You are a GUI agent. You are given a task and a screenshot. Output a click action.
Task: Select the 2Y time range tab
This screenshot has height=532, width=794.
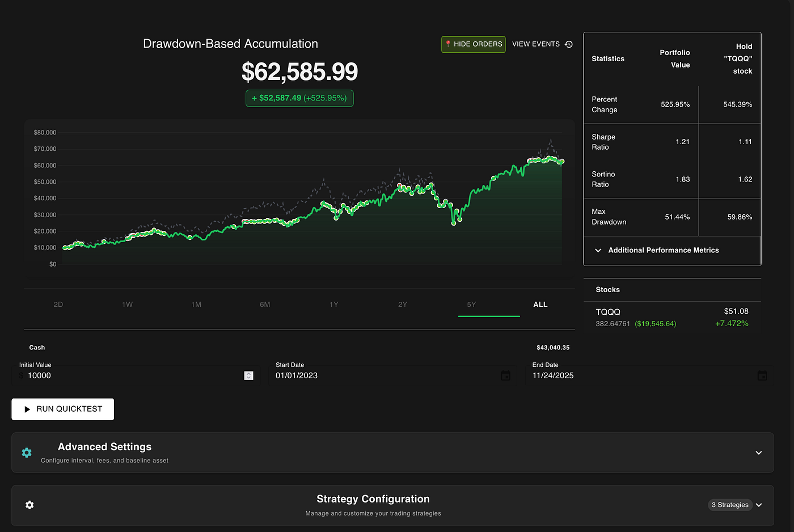coord(403,305)
